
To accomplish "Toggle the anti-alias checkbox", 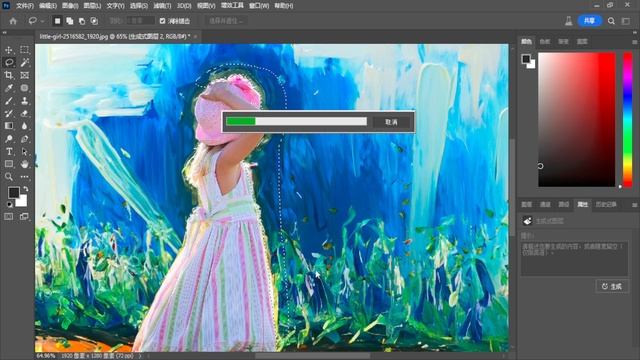I will click(x=162, y=21).
